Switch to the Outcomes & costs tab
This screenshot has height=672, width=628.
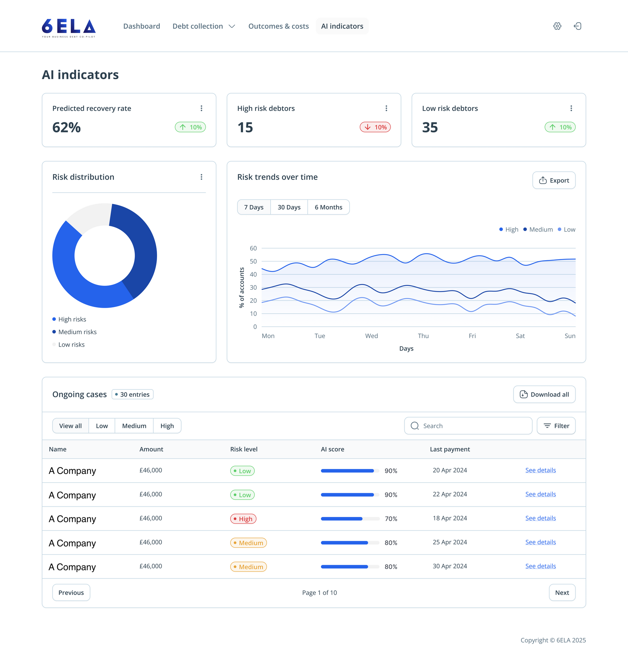pyautogui.click(x=278, y=26)
